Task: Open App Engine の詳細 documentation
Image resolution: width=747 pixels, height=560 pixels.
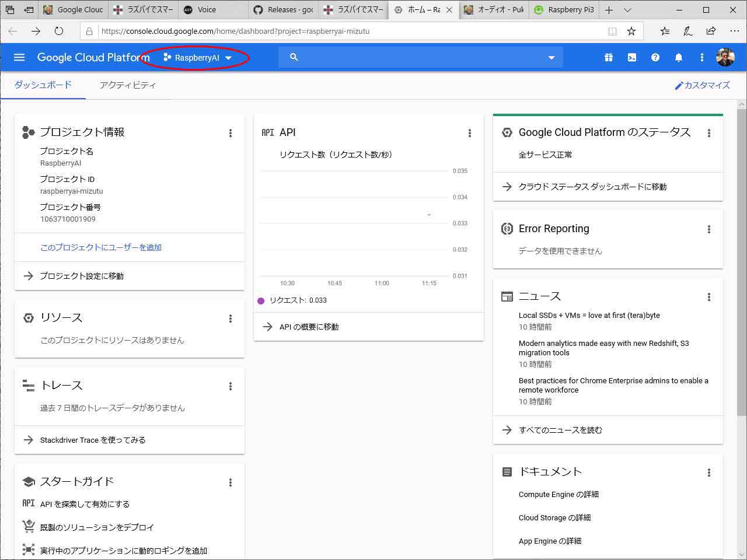Action: [x=550, y=541]
